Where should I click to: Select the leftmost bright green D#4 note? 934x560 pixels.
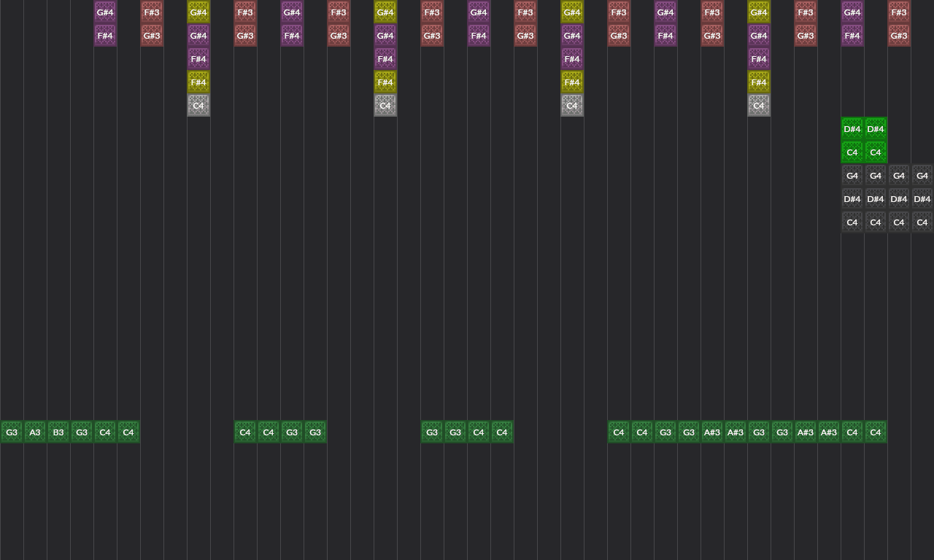(852, 129)
